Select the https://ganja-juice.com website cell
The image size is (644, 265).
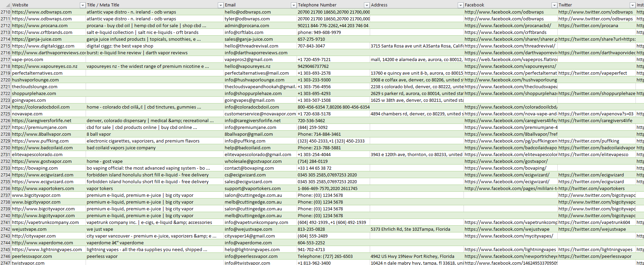[48, 39]
